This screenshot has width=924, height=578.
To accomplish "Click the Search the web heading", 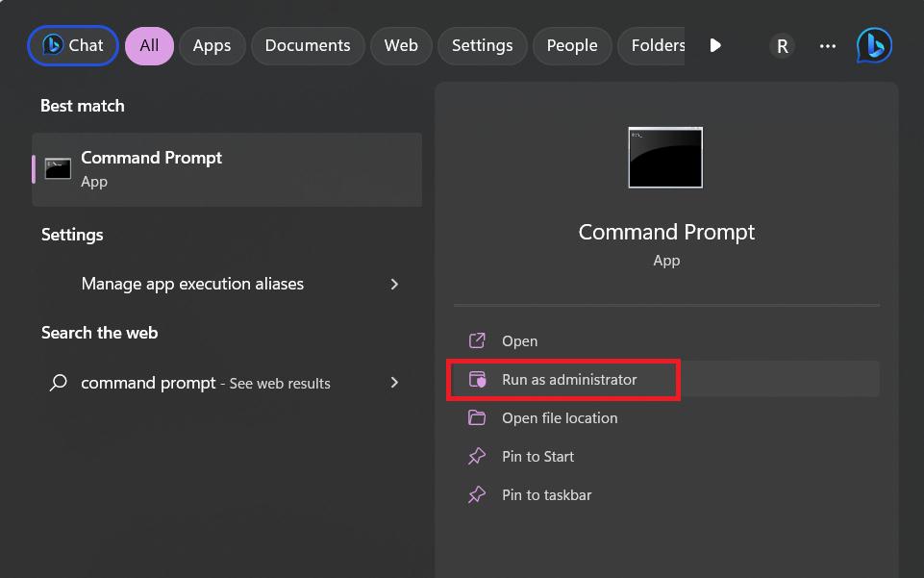I will coord(100,333).
